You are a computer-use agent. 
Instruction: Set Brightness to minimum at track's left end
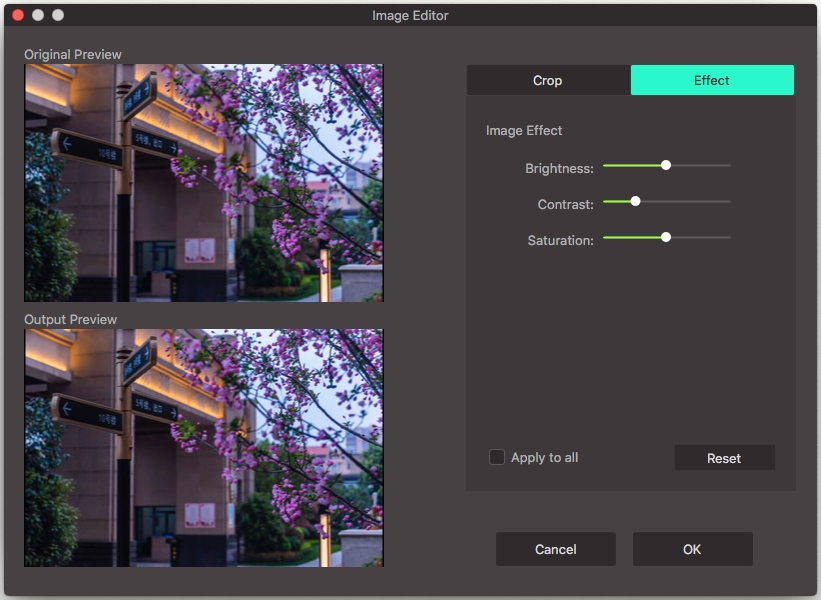point(604,165)
